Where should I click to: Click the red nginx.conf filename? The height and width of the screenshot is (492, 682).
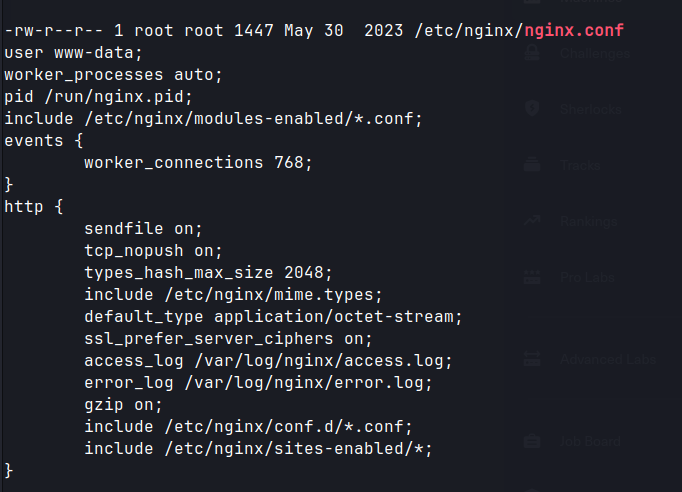pyautogui.click(x=574, y=30)
